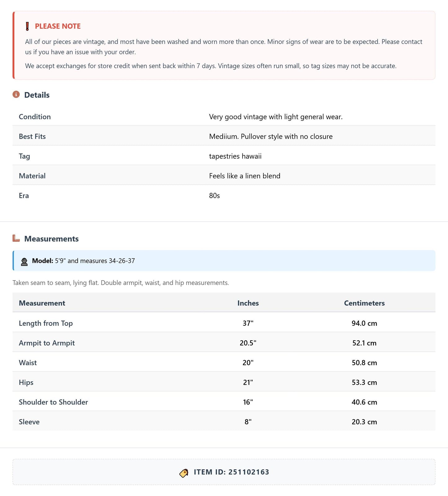
Task: Click the price tag icon beside Item ID
Action: point(184,473)
